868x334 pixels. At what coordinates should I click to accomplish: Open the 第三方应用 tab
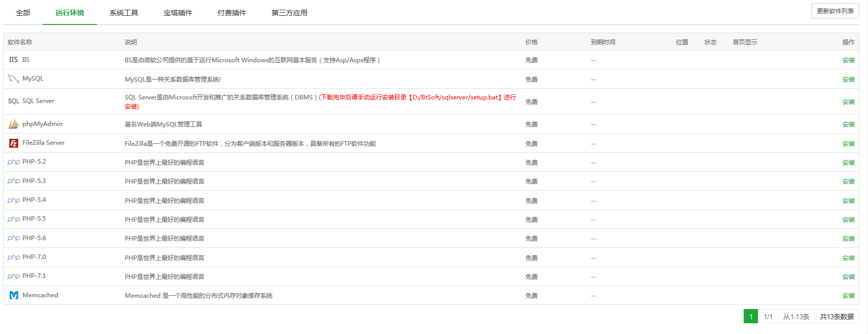tap(290, 13)
